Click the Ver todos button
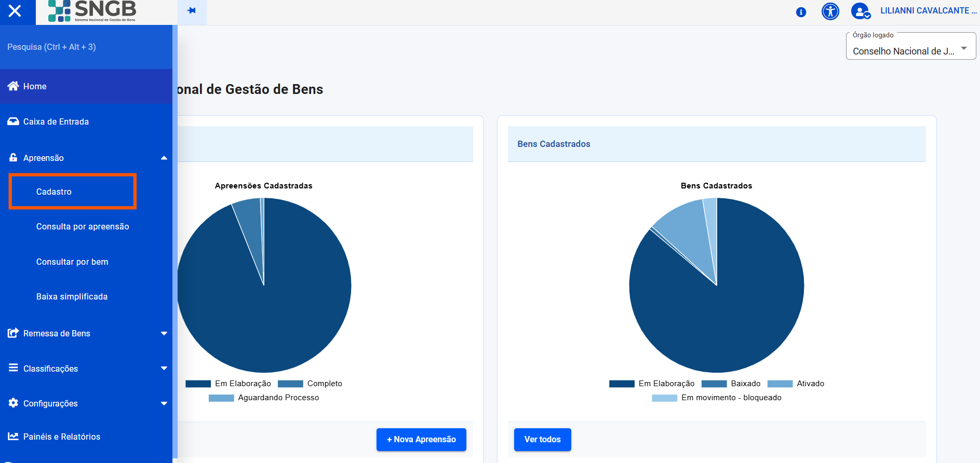This screenshot has height=463, width=980. coord(542,440)
